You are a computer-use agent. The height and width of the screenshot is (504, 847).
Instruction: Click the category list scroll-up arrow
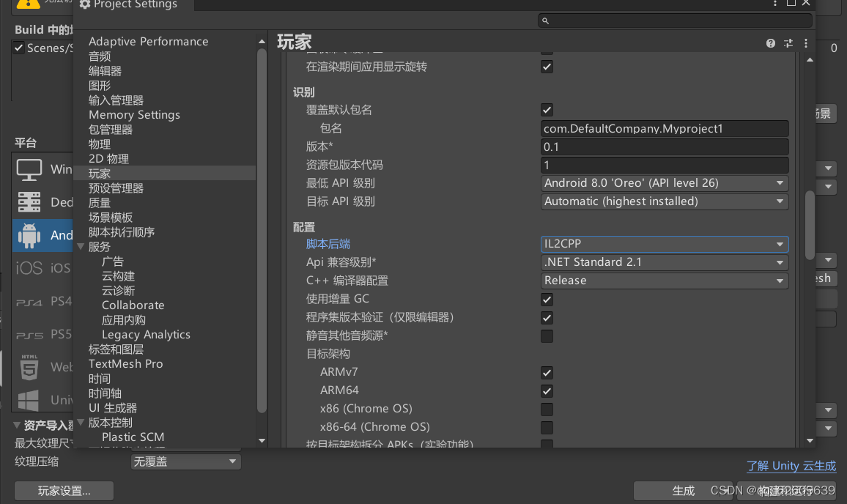point(262,41)
